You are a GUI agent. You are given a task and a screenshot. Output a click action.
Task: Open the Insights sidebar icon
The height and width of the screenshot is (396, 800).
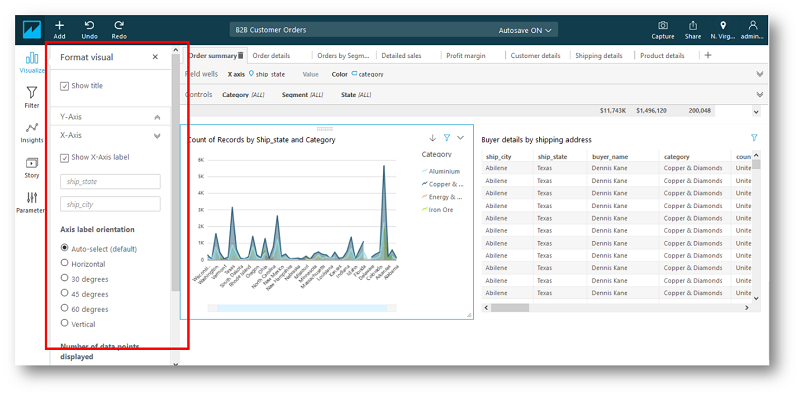[x=32, y=128]
